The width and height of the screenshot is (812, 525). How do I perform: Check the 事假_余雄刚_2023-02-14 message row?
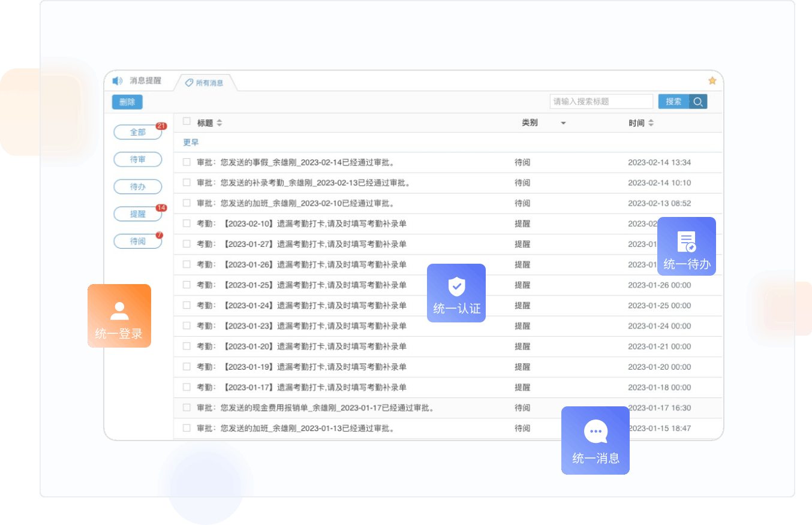pyautogui.click(x=187, y=162)
